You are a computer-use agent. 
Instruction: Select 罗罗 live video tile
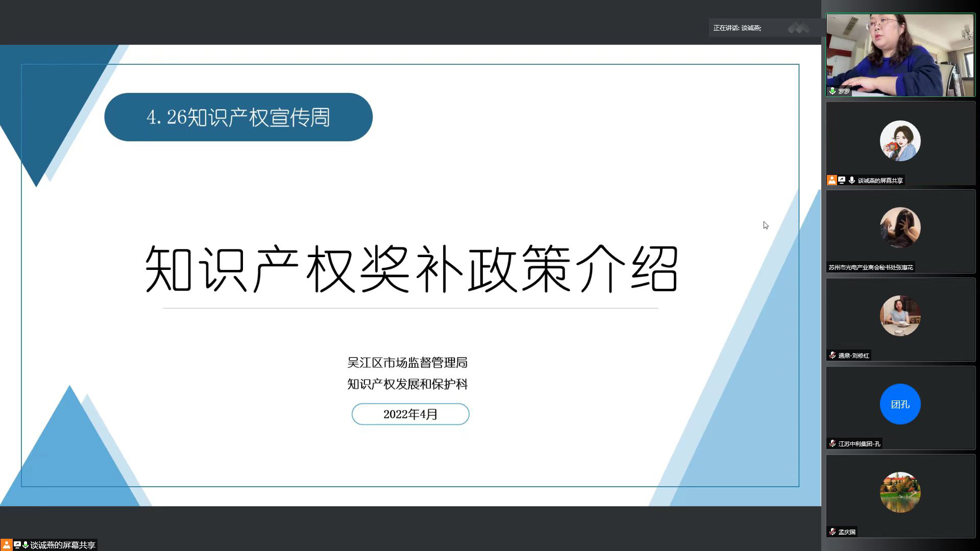[x=900, y=55]
